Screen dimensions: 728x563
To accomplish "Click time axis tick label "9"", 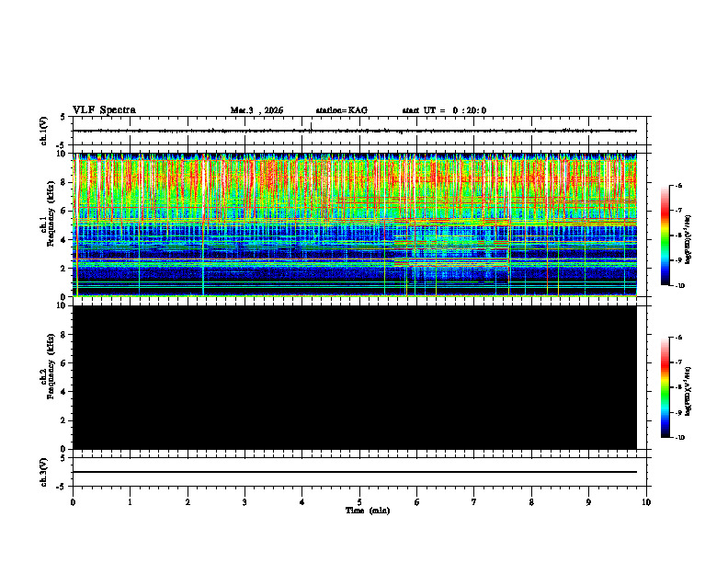I will pos(588,502).
